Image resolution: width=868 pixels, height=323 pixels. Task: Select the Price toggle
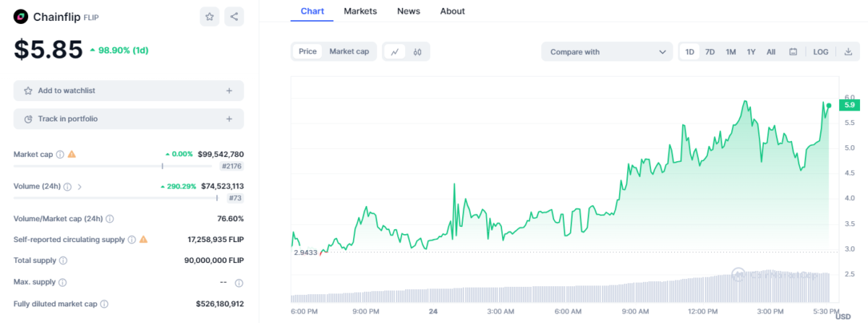tap(307, 52)
